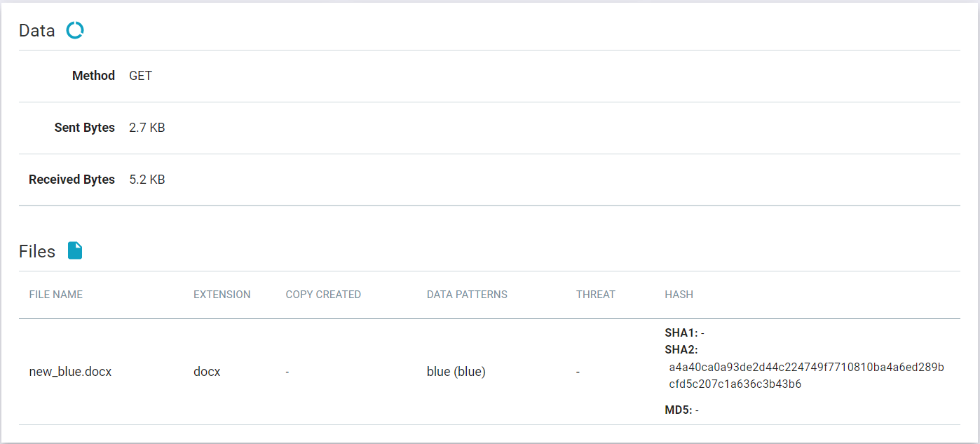Select the blue (blue) data pattern

[456, 372]
